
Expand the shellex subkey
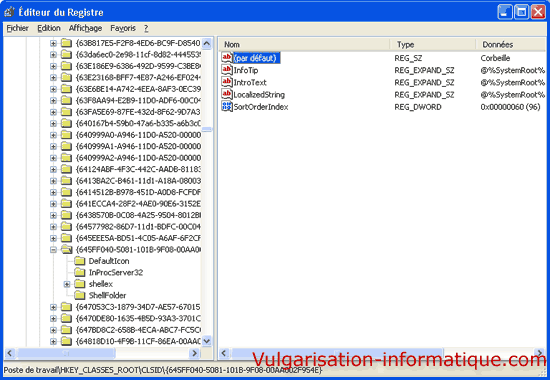coord(67,284)
